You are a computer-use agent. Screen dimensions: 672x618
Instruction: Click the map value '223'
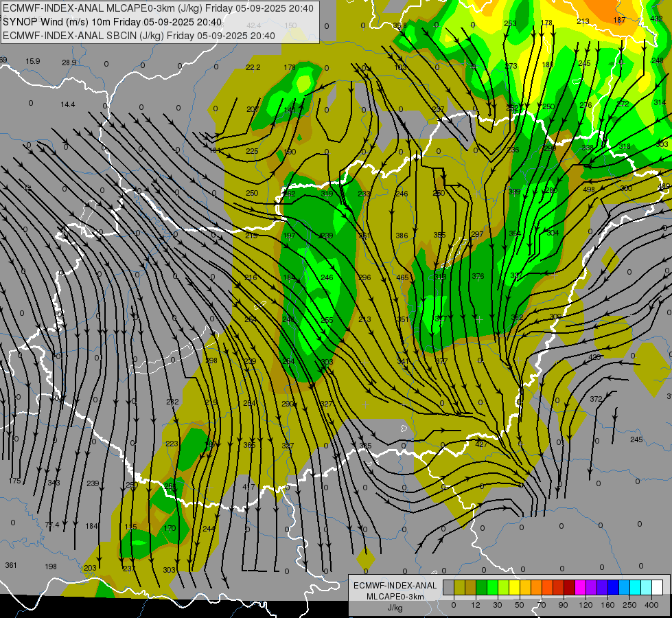click(x=172, y=444)
